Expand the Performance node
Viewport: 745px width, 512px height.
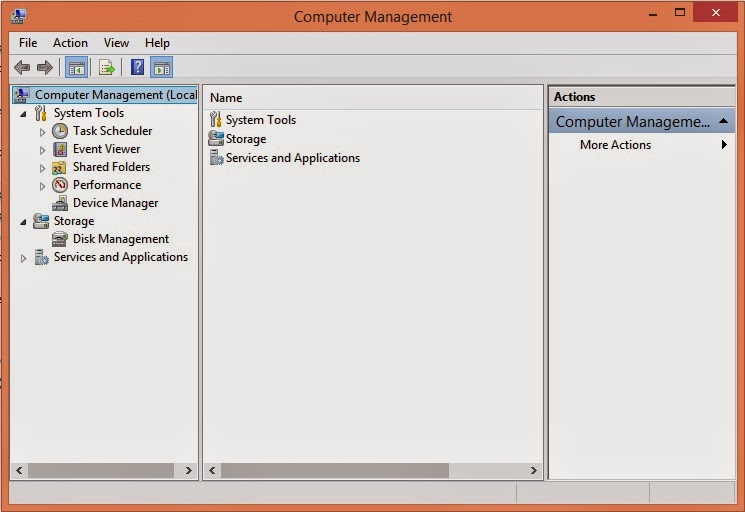click(x=42, y=186)
